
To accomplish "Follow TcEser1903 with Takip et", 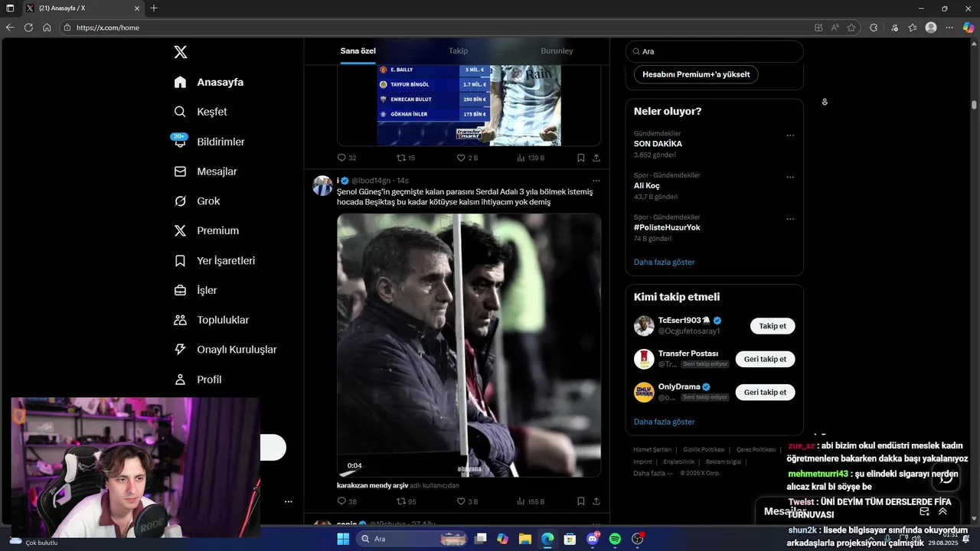I will click(x=773, y=326).
